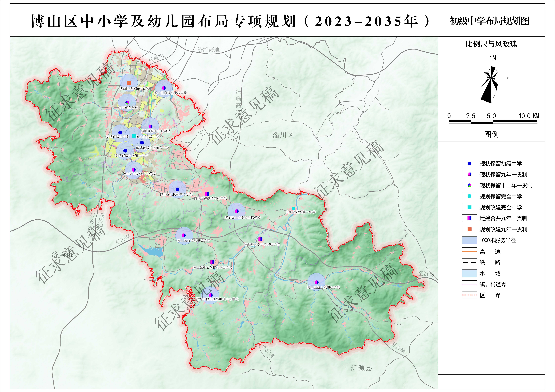Click the red dashed 区界 legend sample

[x=469, y=295]
